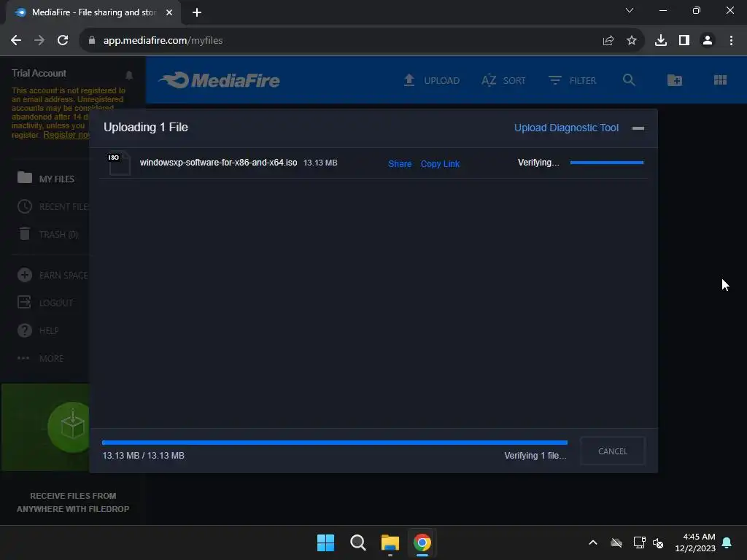Image resolution: width=747 pixels, height=560 pixels.
Task: Open the Sort options
Action: (x=503, y=80)
